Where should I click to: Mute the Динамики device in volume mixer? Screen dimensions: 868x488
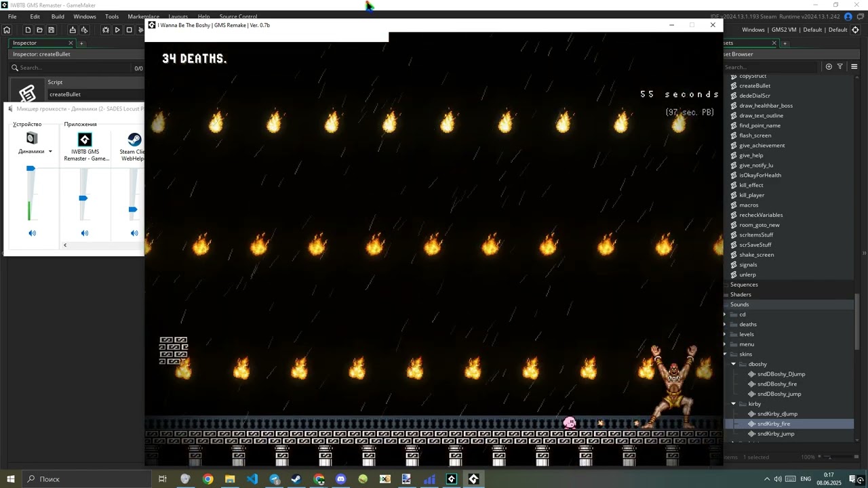[x=32, y=233]
